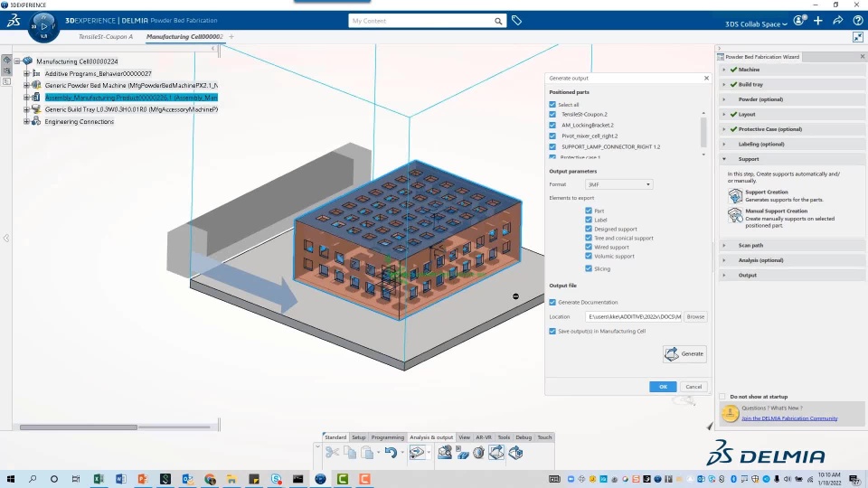Image resolution: width=868 pixels, height=488 pixels.
Task: Collapse Manufacturing Cell00000224 root node
Action: [17, 61]
